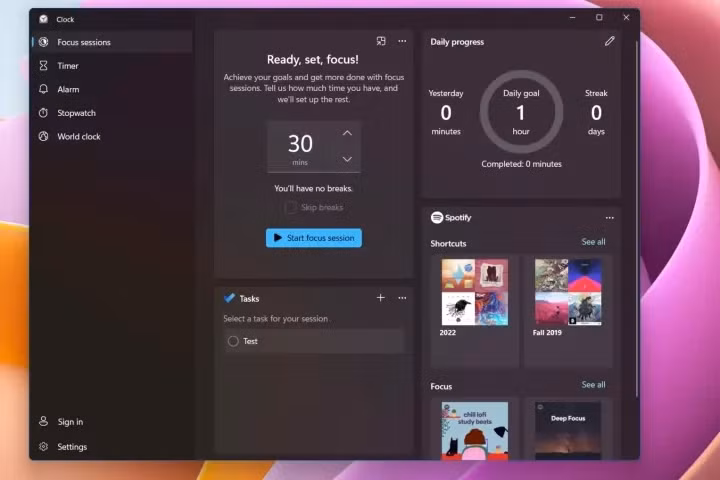Click the 30 mins duration field
This screenshot has width=720, height=480.
pyautogui.click(x=314, y=147)
